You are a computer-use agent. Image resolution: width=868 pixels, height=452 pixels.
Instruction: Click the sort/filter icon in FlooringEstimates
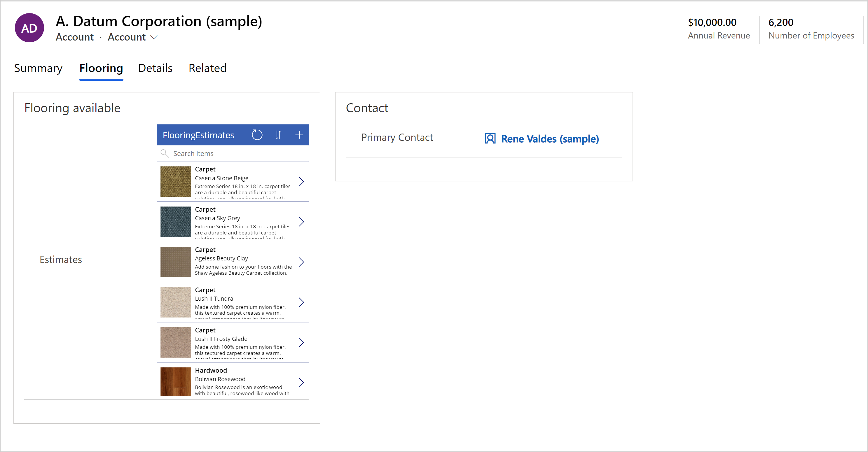pyautogui.click(x=278, y=135)
